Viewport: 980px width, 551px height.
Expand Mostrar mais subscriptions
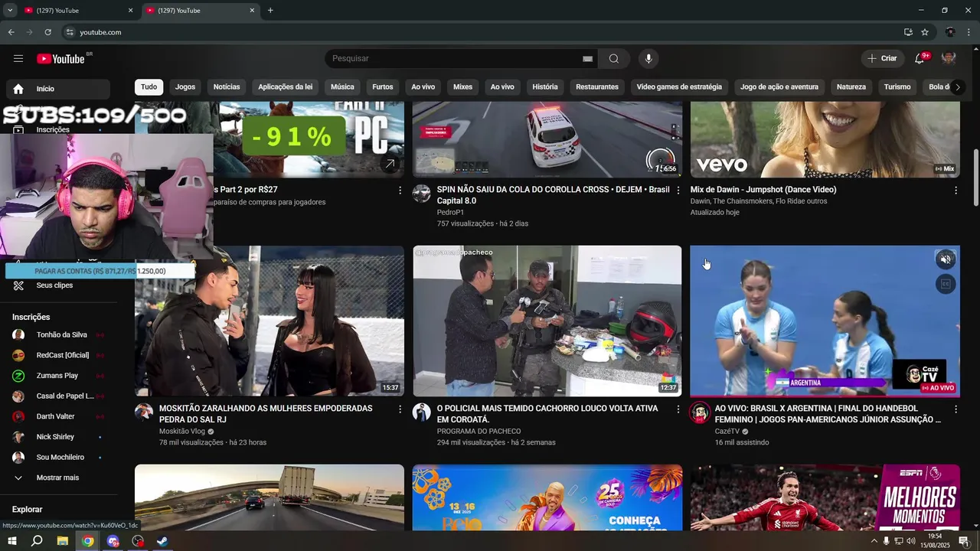point(58,478)
